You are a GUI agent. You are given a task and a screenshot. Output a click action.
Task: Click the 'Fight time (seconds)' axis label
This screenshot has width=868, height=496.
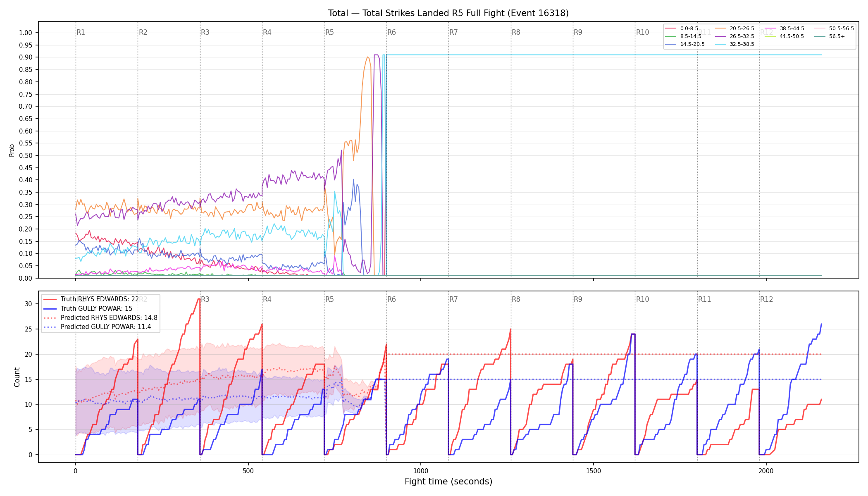coord(448,482)
